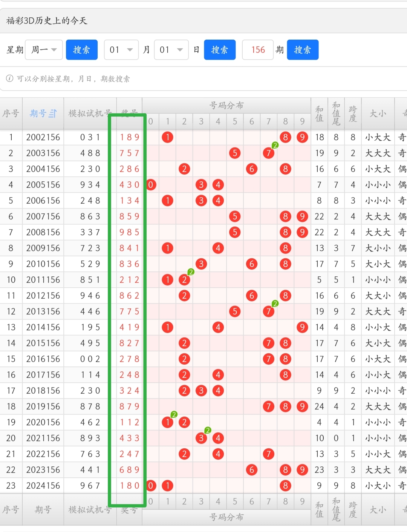Viewport: 407px width, 532px height.
Task: Select issue number 2010156
Action: [43, 264]
